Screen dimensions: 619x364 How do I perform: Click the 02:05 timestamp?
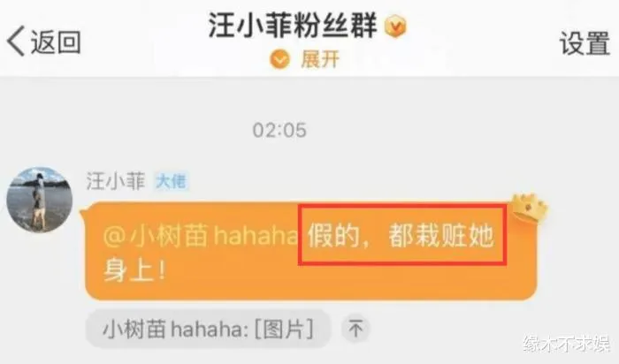(x=279, y=131)
